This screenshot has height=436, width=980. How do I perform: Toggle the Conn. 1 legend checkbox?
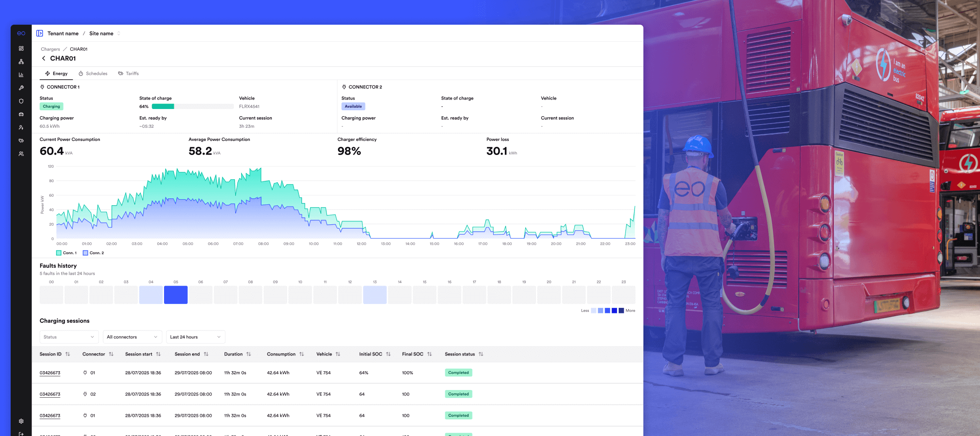click(59, 253)
